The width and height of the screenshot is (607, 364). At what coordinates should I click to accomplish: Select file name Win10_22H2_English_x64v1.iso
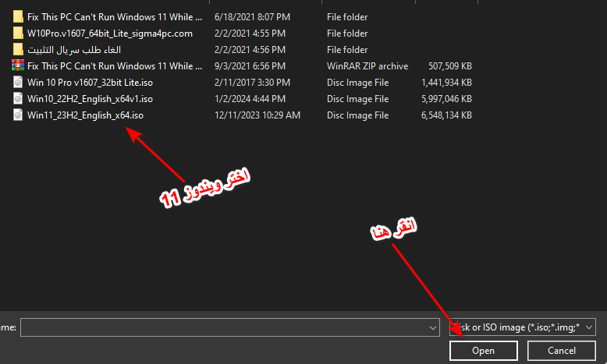[x=90, y=99]
